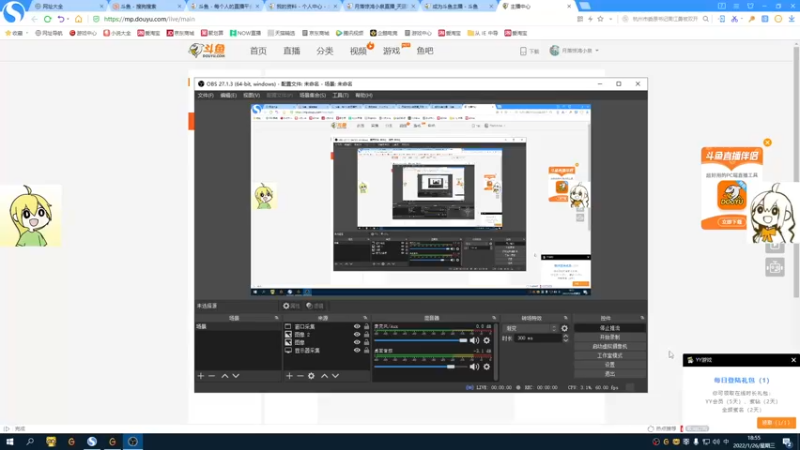This screenshot has height=450, width=800.
Task: Click 停止推流 stop streaming button
Action: tap(610, 328)
